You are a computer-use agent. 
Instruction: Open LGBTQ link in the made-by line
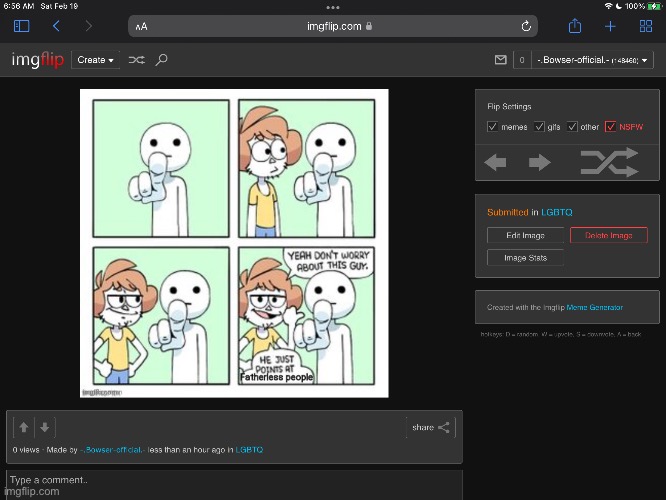(x=249, y=450)
